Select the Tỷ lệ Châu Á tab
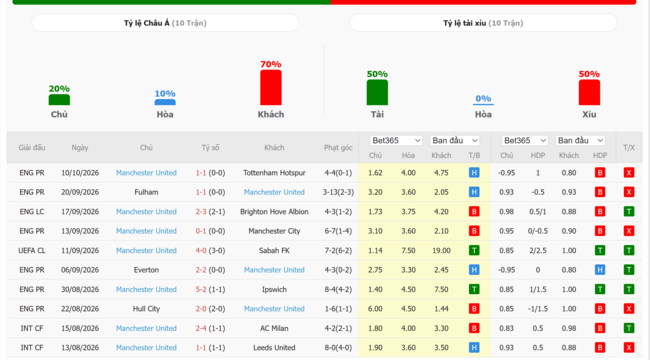This screenshot has width=650, height=360. pos(165,23)
